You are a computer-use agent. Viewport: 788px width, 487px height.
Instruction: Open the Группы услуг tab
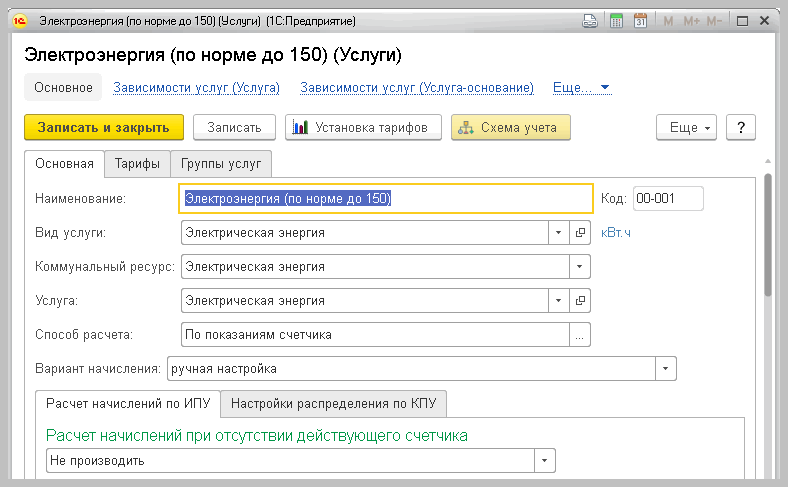[221, 164]
